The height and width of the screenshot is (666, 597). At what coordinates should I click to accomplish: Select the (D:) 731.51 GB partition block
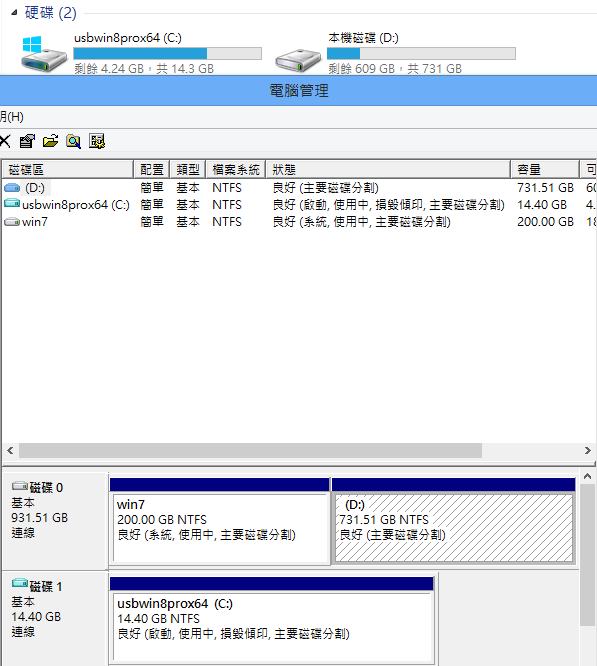(x=453, y=522)
